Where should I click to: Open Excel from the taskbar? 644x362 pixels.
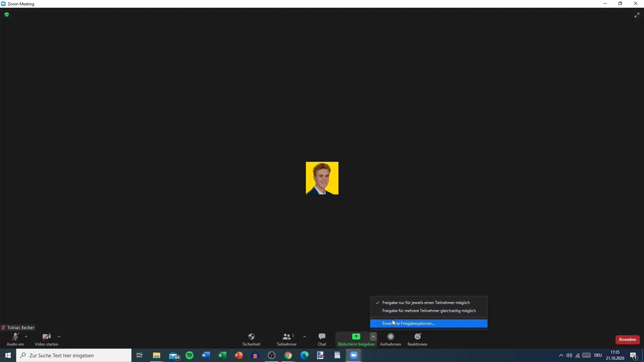[x=222, y=355]
